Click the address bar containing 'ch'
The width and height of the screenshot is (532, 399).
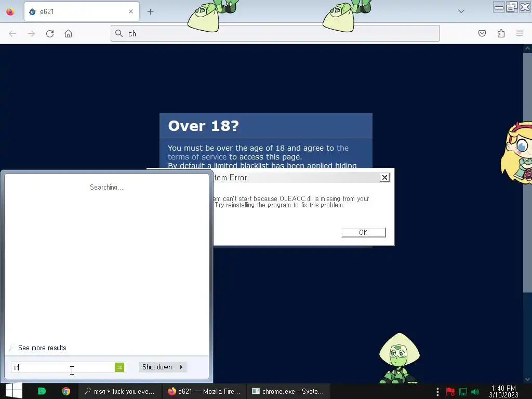(x=275, y=33)
